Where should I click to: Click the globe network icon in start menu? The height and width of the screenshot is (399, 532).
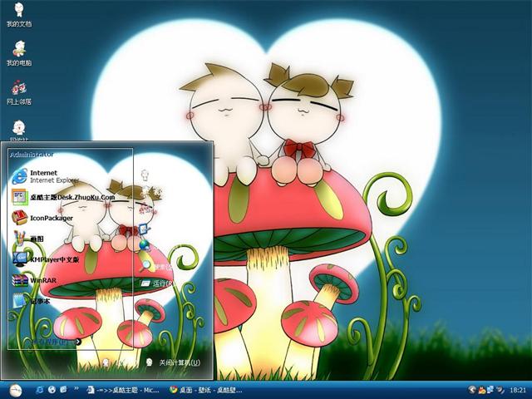click(x=145, y=245)
